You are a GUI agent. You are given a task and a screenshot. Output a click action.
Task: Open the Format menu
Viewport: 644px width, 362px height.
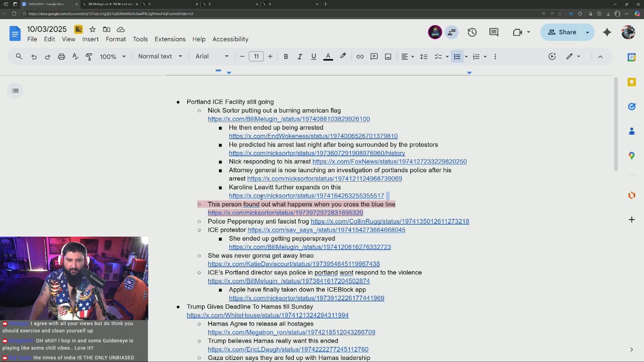pyautogui.click(x=116, y=39)
